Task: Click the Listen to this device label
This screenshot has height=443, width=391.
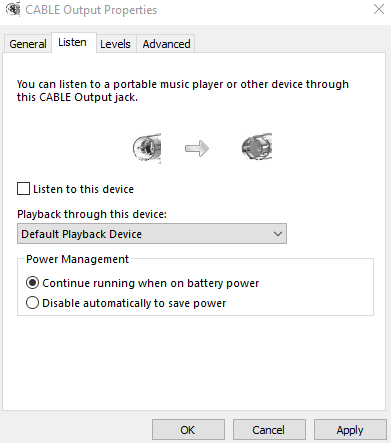Action: 83,189
